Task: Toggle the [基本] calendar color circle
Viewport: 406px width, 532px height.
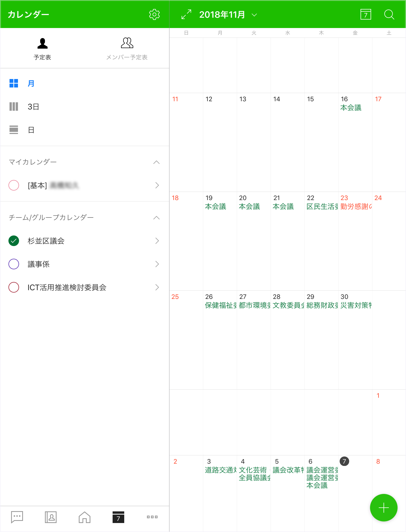Action: point(14,185)
